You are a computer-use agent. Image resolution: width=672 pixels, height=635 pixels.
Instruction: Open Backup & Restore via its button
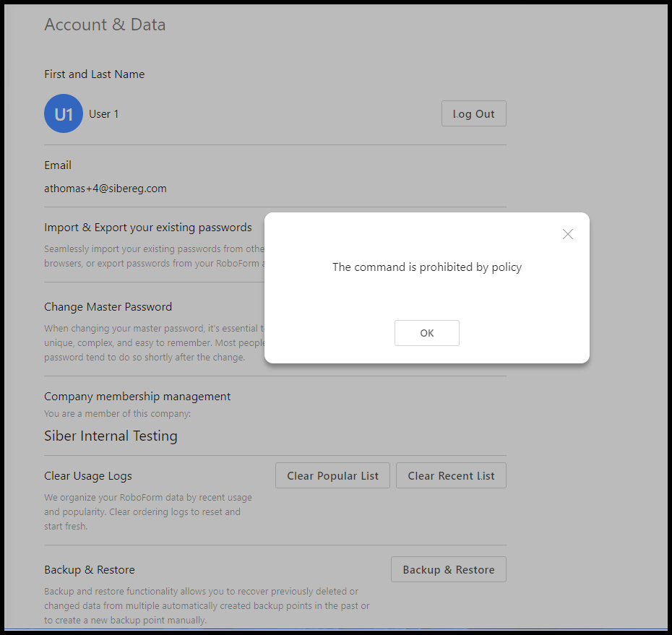pos(448,569)
